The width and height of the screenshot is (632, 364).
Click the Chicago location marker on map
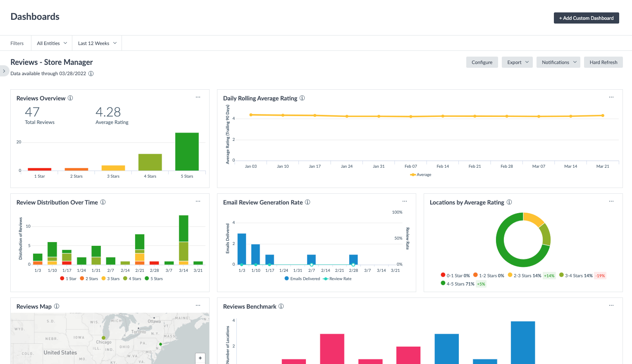103,338
